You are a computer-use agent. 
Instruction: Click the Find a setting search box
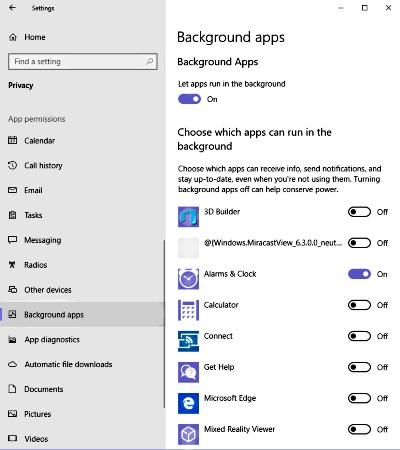[83, 61]
